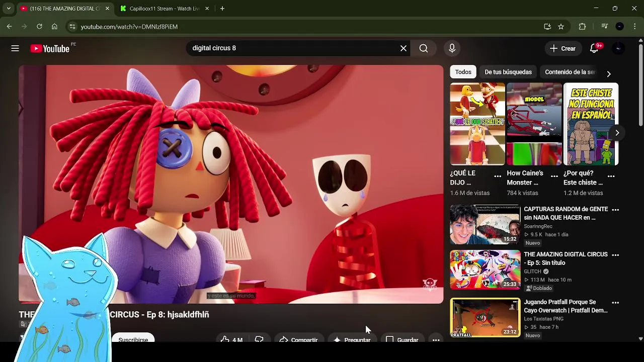This screenshot has width=644, height=362.
Task: Switch to Capilloox11 Stream browser tab
Action: pyautogui.click(x=164, y=9)
